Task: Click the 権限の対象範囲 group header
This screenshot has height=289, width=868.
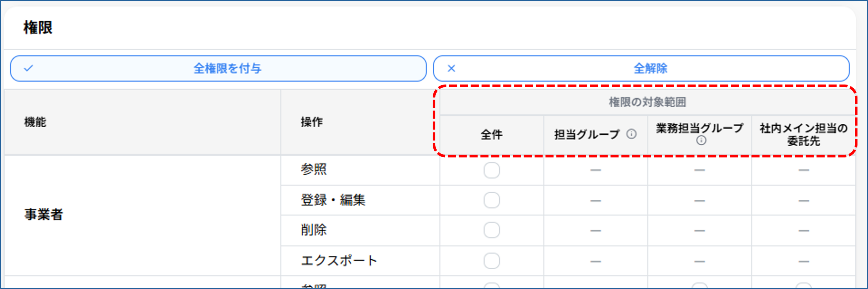Action: click(x=648, y=102)
